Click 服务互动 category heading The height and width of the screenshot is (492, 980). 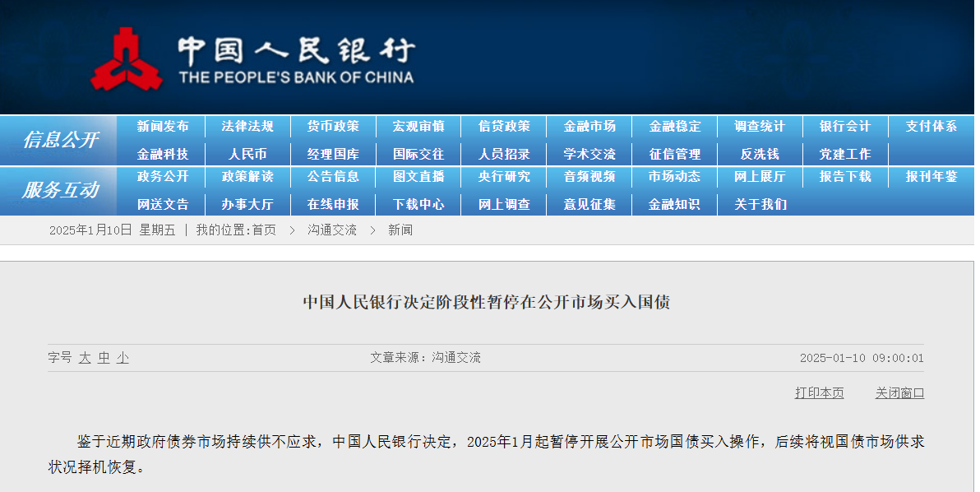60,190
